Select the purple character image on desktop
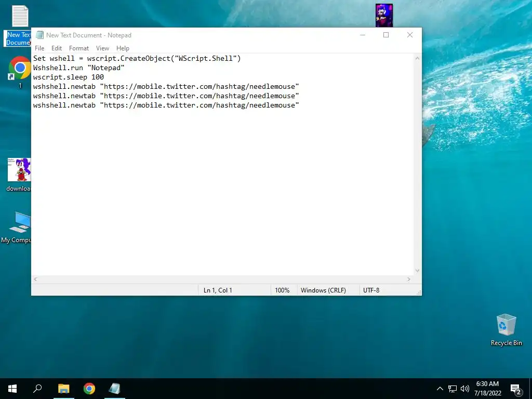This screenshot has width=532, height=399. click(384, 15)
